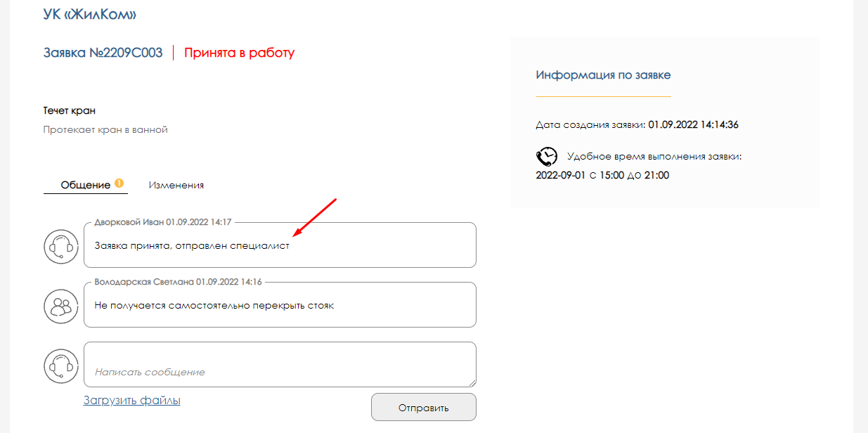The height and width of the screenshot is (433, 868).
Task: Click the orange notification badge on Общение tab
Action: point(119,183)
